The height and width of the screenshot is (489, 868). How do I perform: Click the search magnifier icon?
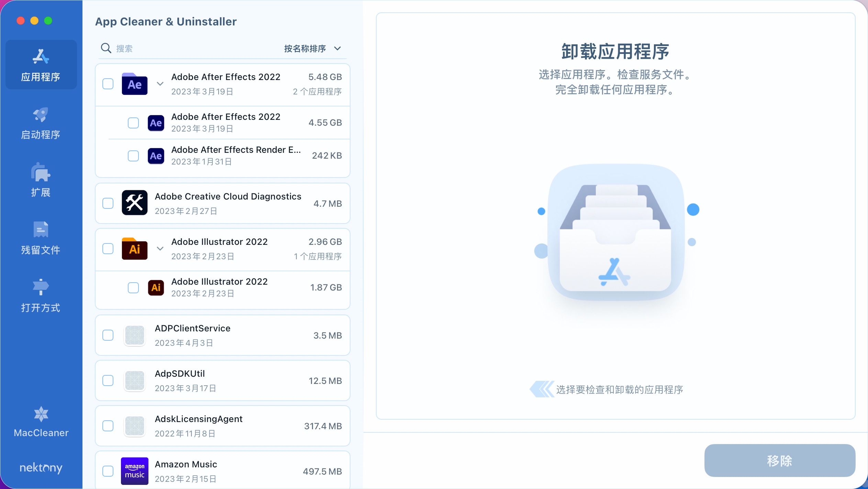[106, 48]
